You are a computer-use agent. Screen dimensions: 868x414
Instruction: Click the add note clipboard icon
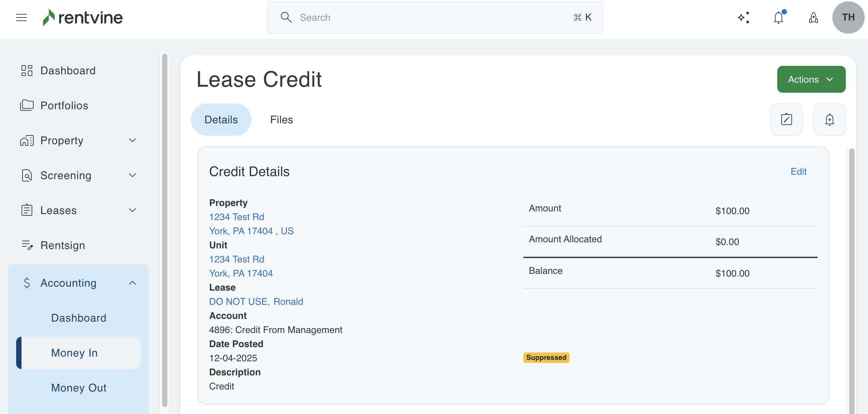click(x=786, y=120)
